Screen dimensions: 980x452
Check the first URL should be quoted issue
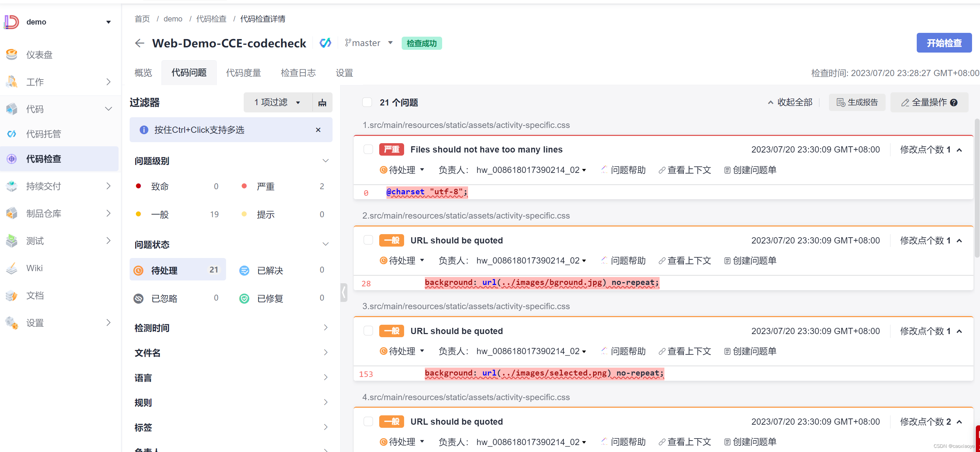[x=368, y=240]
